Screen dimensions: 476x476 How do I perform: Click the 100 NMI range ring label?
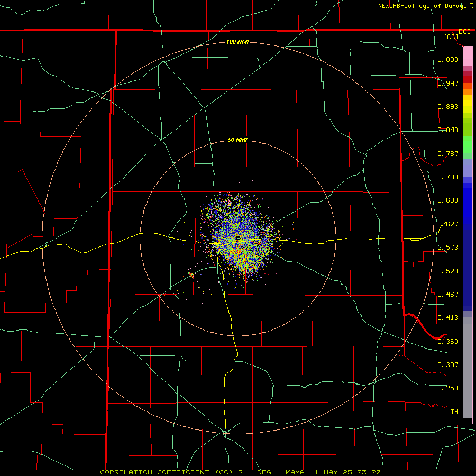(237, 42)
